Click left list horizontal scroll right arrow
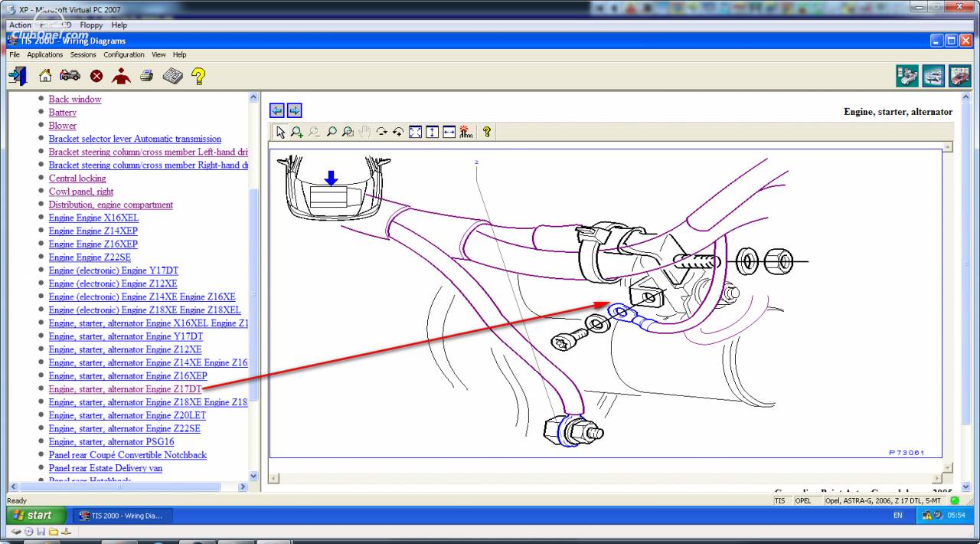This screenshot has width=980, height=544. coord(243,487)
